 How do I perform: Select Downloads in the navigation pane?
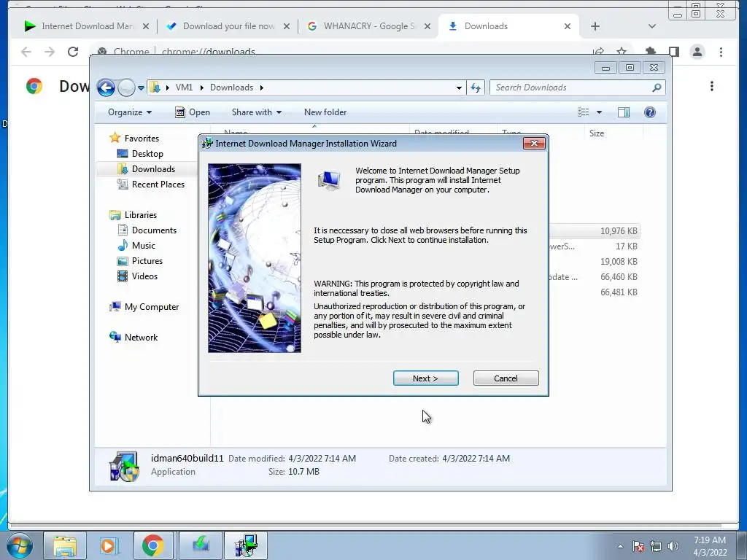[x=153, y=169]
